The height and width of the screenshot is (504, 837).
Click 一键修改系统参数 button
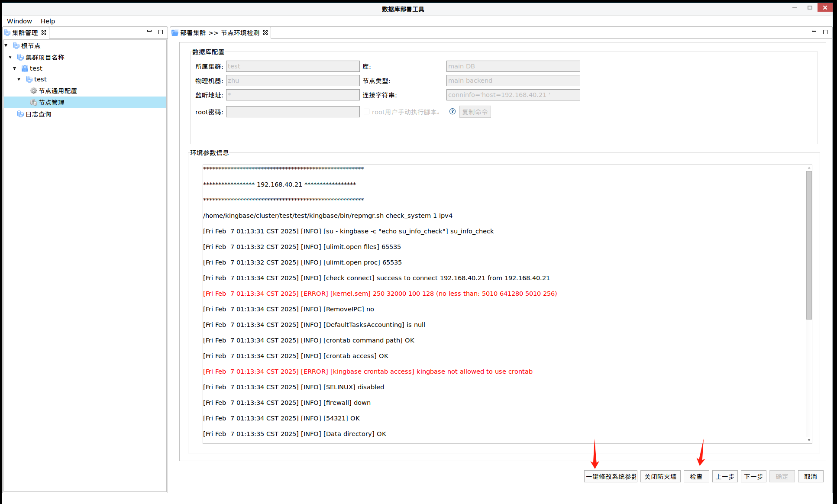click(611, 476)
